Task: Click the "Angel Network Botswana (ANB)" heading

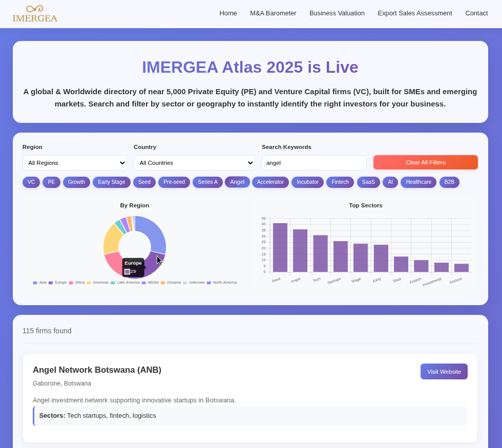Action: (x=97, y=370)
